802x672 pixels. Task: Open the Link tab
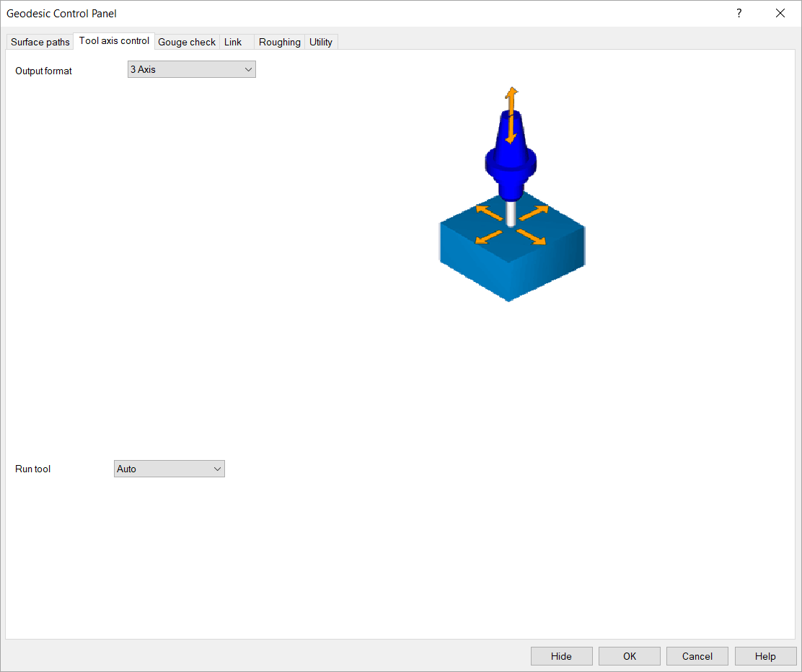pos(232,42)
